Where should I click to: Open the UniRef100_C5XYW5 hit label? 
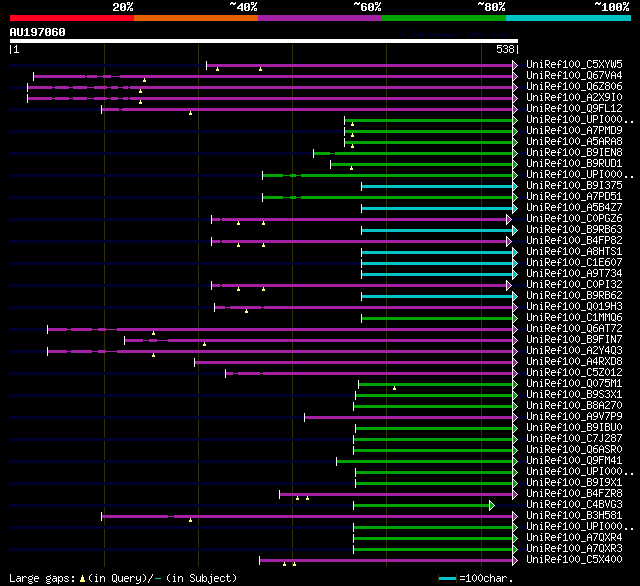point(574,64)
